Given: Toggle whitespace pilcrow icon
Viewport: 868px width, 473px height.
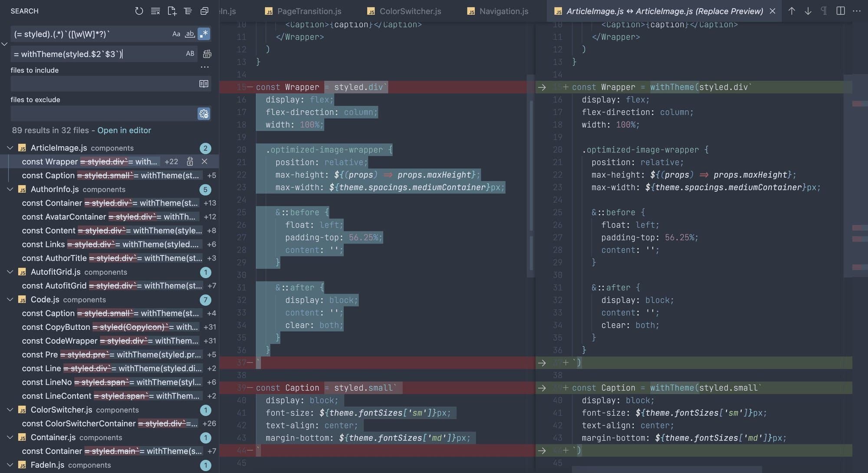Looking at the screenshot, I should point(824,11).
